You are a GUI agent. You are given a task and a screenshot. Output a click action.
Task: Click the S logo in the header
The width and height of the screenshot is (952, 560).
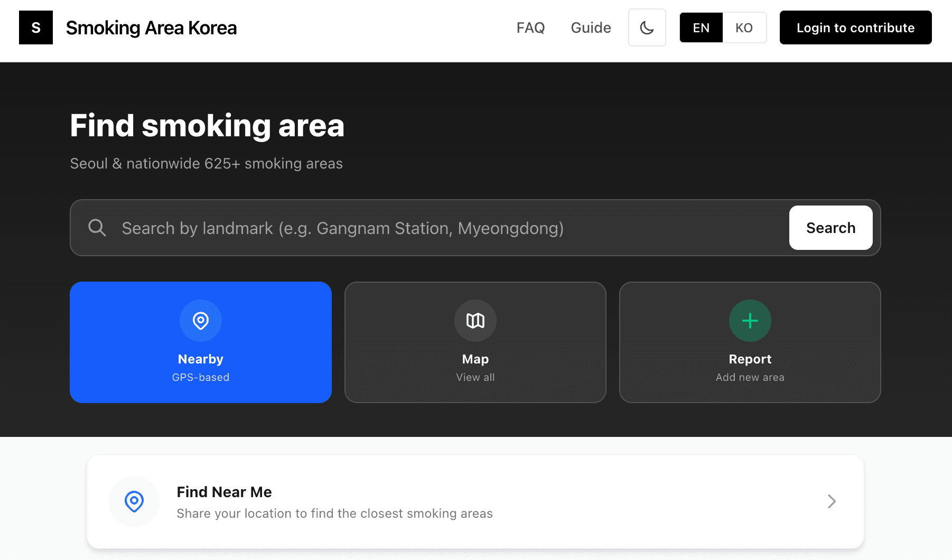click(x=35, y=27)
